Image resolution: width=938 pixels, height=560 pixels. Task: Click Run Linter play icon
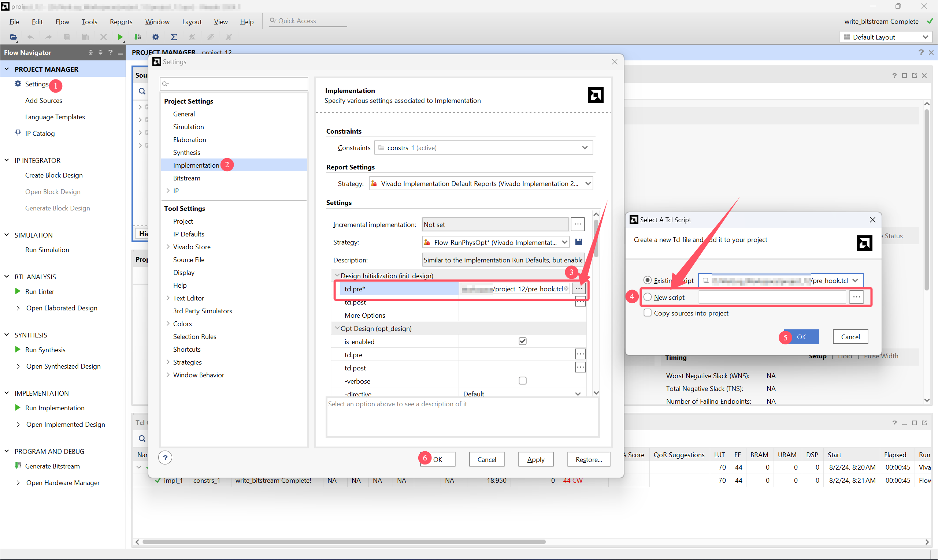point(17,291)
